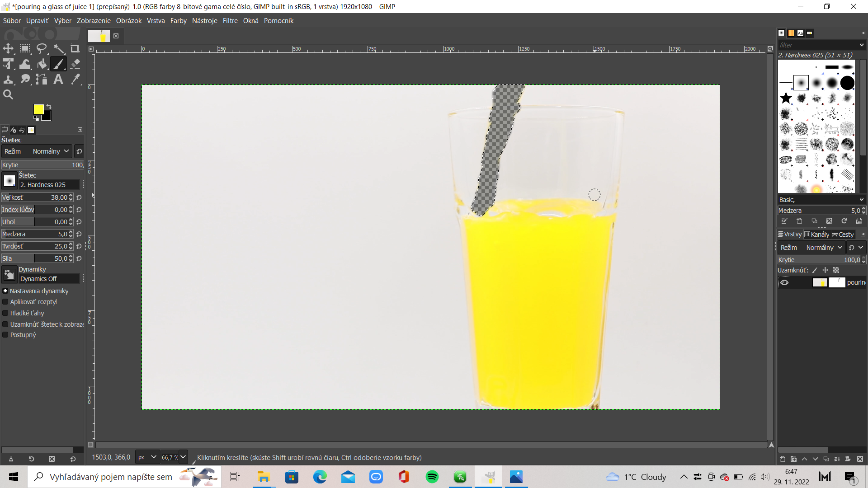Open the Basic brush tag dropdown
The width and height of the screenshot is (868, 488).
tap(821, 200)
